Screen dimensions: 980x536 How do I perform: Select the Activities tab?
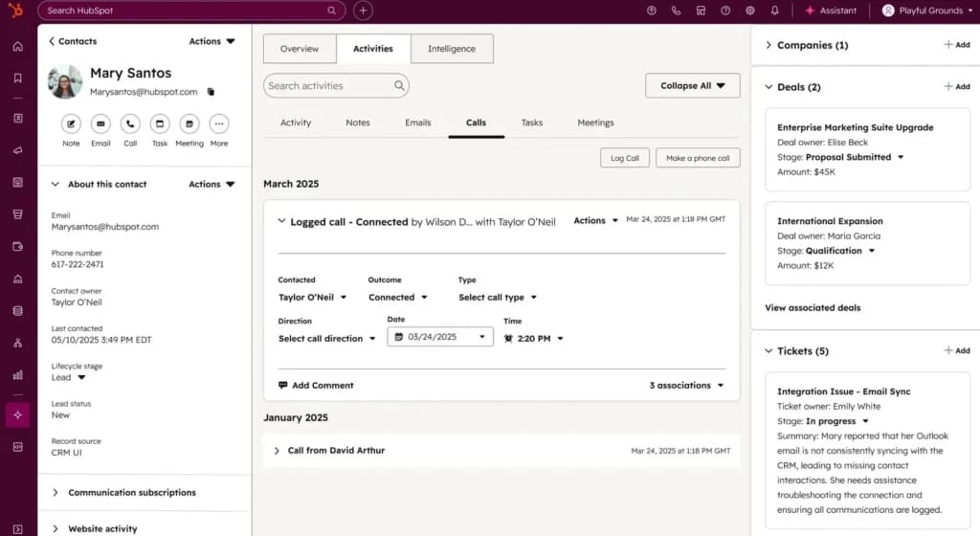(x=373, y=49)
